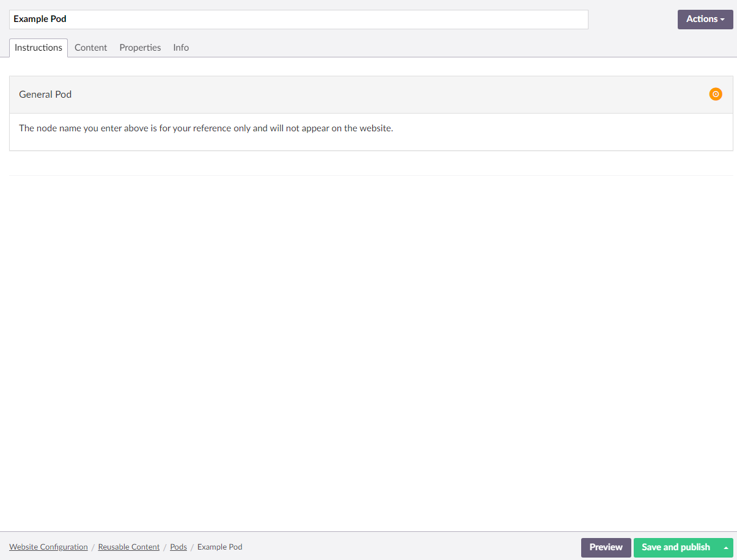Click the node name instruction text
Image resolution: width=737 pixels, height=560 pixels.
pos(206,128)
